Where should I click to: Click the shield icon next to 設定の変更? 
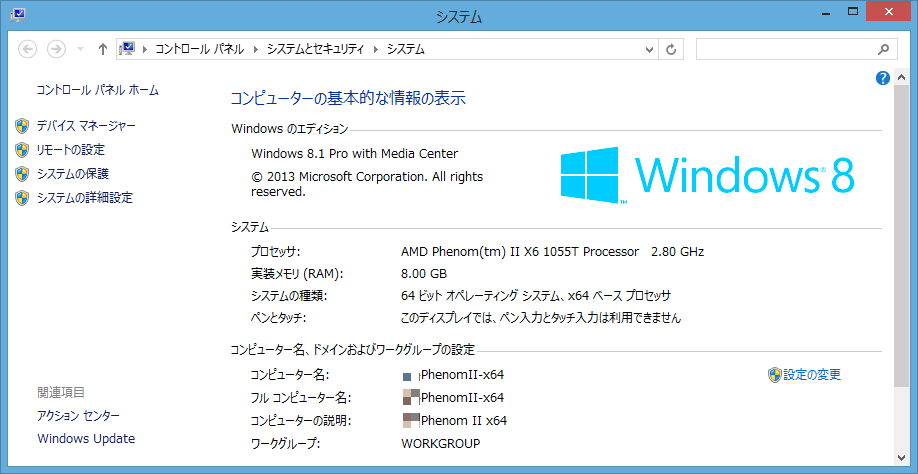[x=775, y=375]
